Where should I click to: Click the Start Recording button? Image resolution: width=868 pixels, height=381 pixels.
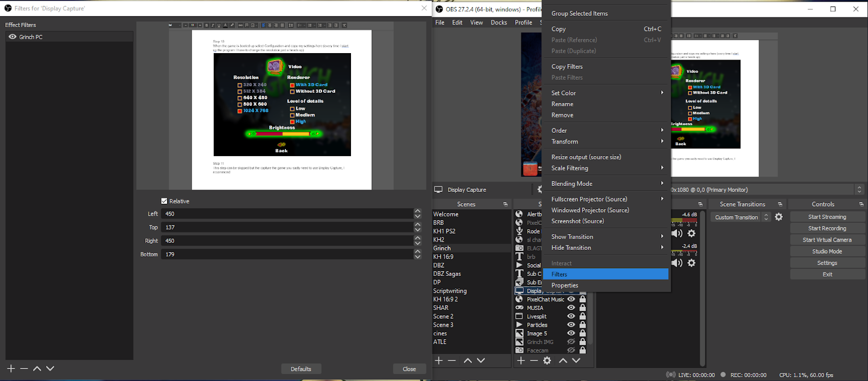(827, 228)
